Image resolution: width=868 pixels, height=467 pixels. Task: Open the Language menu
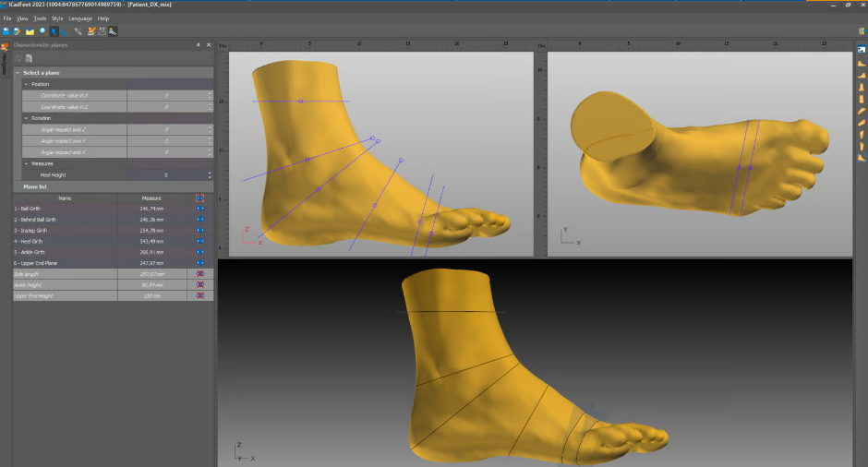tap(80, 18)
